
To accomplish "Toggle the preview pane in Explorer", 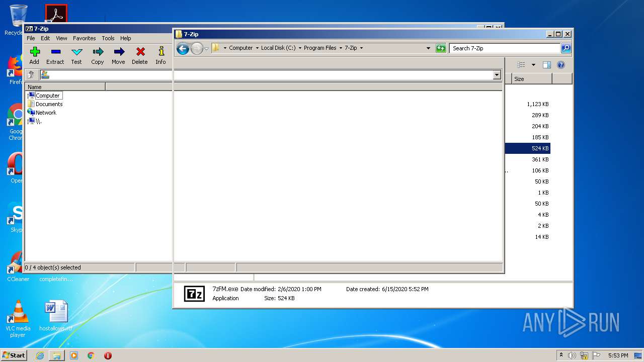I will pyautogui.click(x=547, y=65).
